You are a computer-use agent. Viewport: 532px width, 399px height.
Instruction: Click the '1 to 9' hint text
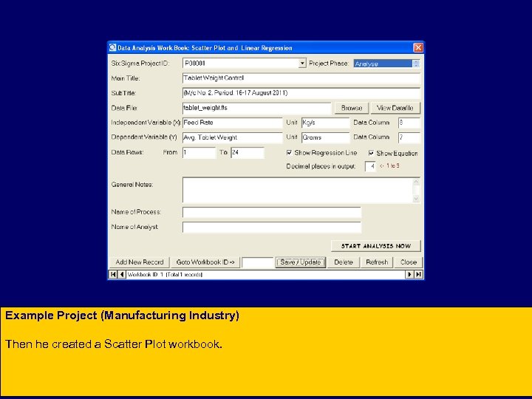pyautogui.click(x=389, y=166)
